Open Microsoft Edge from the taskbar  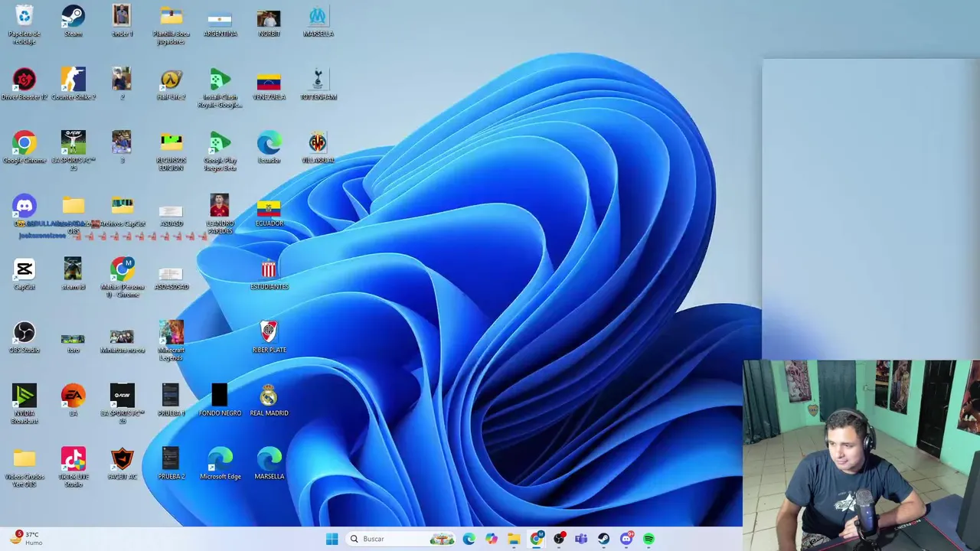469,539
